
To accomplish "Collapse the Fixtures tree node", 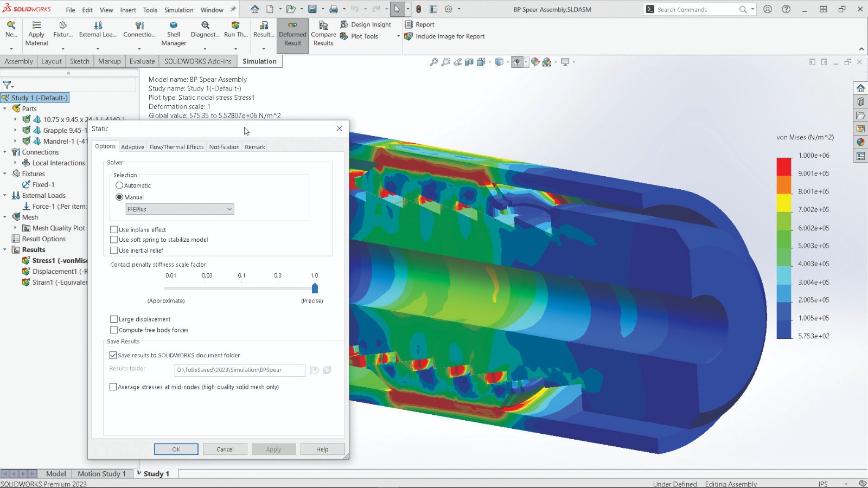I will click(5, 174).
